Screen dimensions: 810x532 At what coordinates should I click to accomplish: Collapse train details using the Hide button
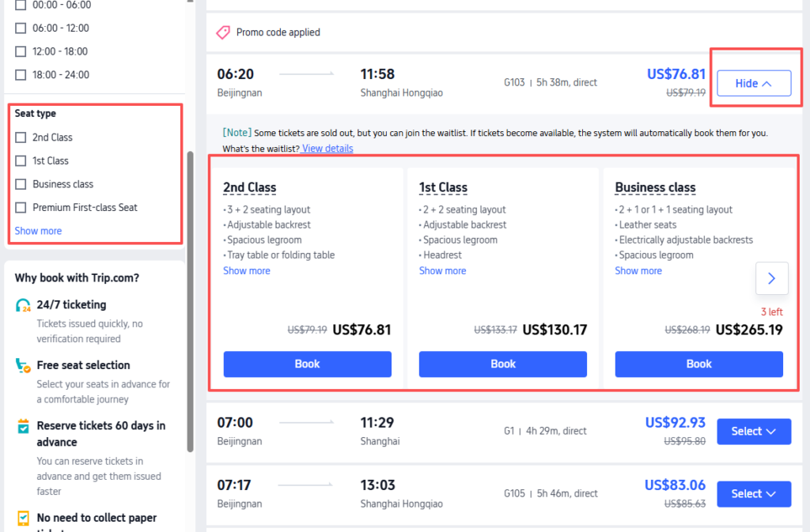[x=753, y=82]
